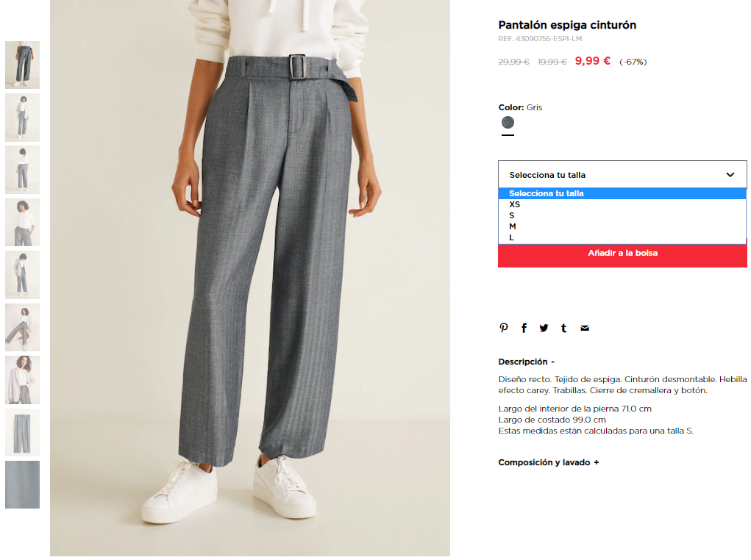The width and height of the screenshot is (751, 560).
Task: Share on Tumblr icon
Action: tap(563, 328)
